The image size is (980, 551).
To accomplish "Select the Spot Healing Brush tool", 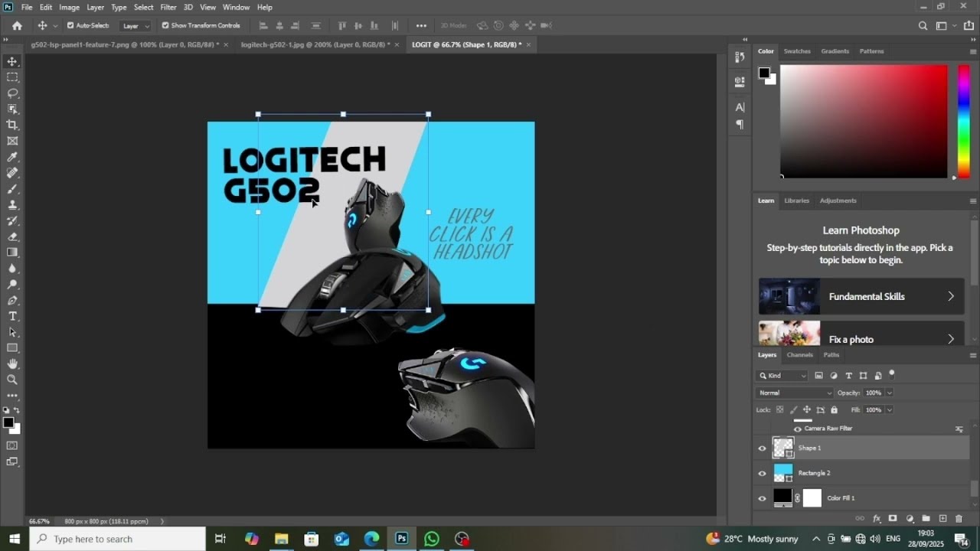I will (x=12, y=173).
